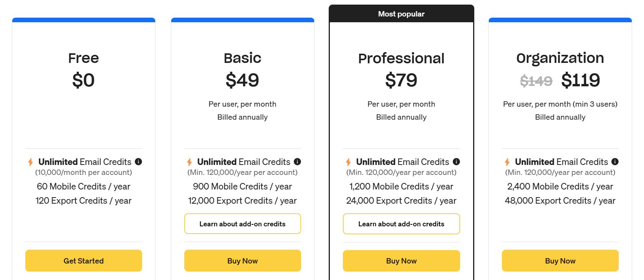Click the info icon in Free plan

tap(138, 162)
